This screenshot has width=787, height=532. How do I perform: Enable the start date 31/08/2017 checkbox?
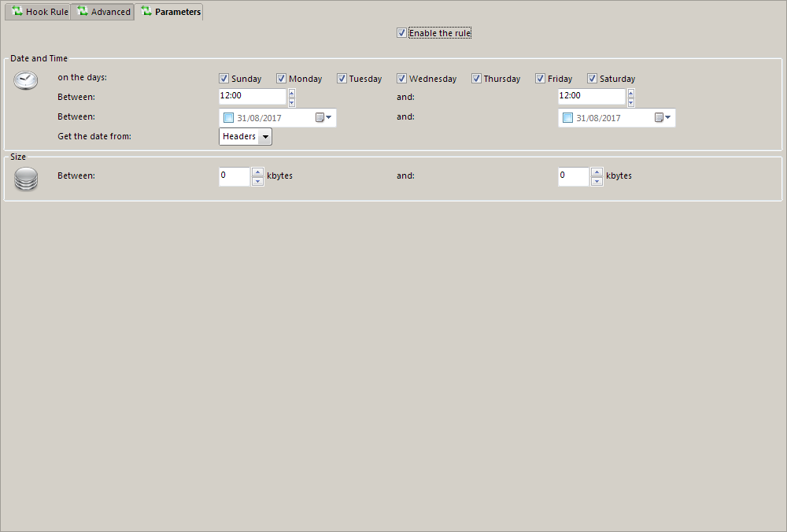point(228,118)
